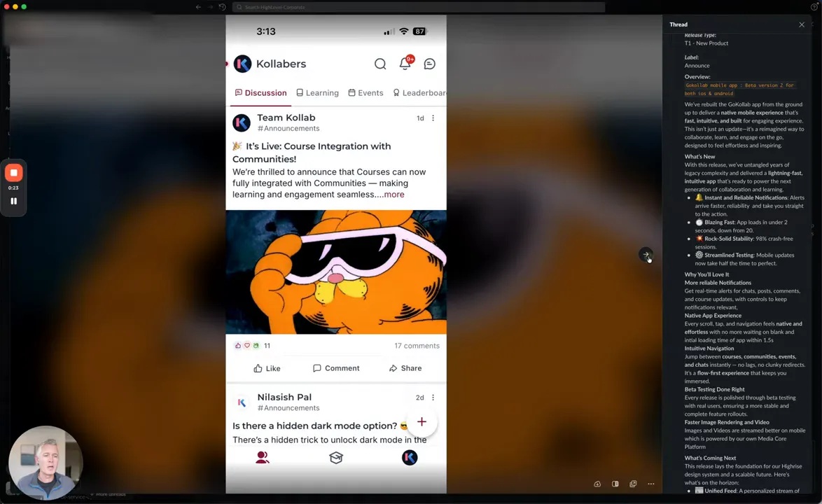Expand post text via 'more' link
Image resolution: width=822 pixels, height=504 pixels.
coord(393,195)
